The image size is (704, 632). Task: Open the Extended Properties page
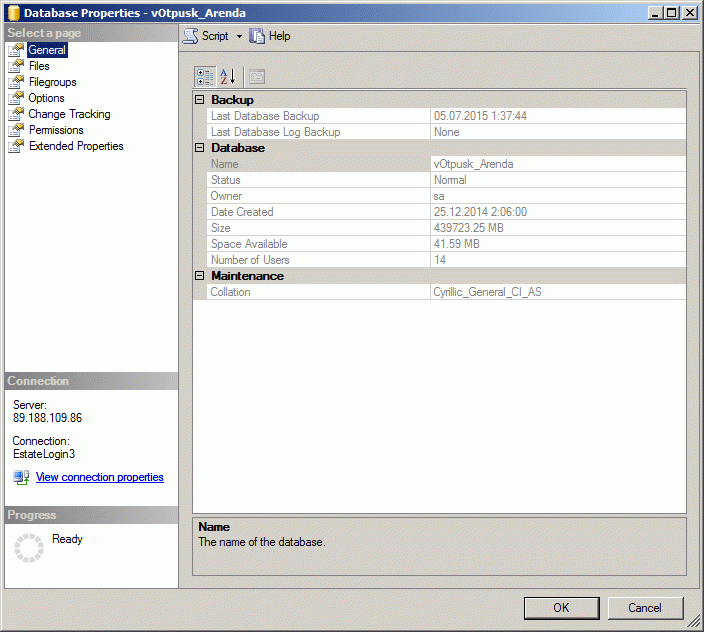point(76,146)
